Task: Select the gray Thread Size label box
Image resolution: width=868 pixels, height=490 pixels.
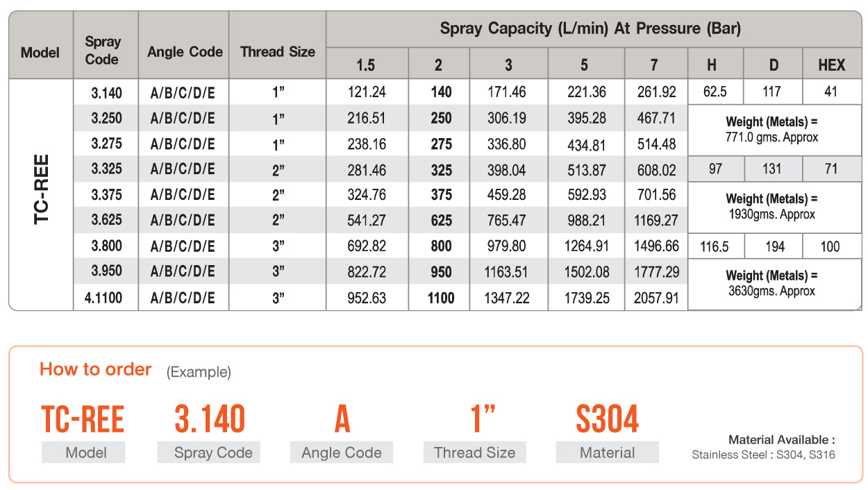Action: coord(474,453)
